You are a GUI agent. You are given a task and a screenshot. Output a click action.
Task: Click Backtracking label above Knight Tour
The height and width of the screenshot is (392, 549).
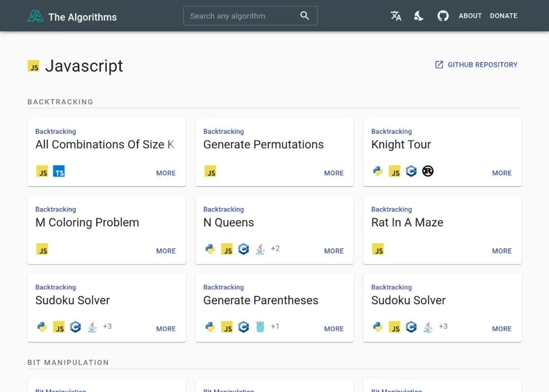[391, 131]
